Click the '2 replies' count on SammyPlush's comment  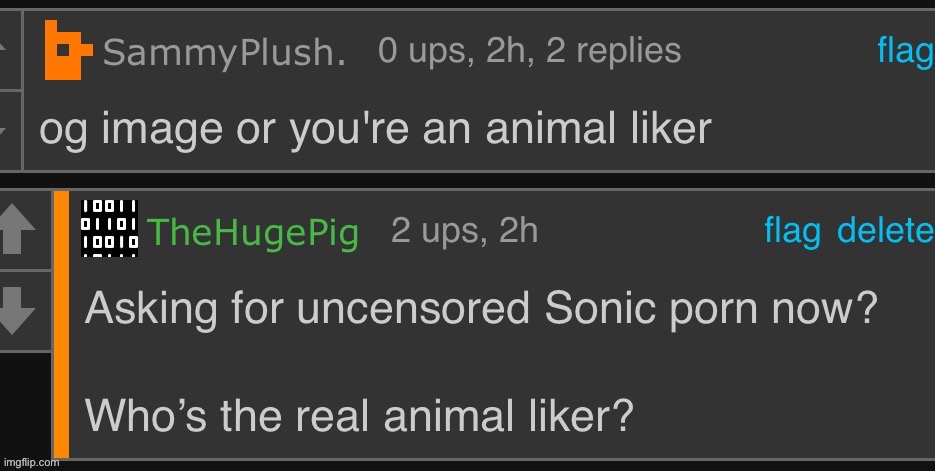point(613,50)
